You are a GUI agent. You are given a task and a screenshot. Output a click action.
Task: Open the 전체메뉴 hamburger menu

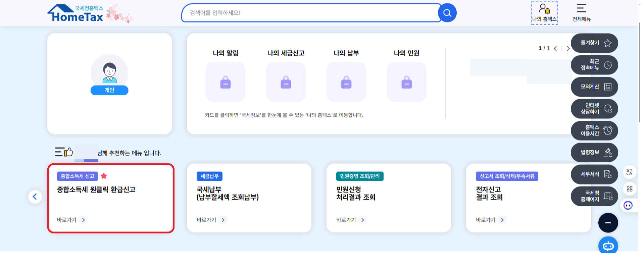pyautogui.click(x=582, y=13)
